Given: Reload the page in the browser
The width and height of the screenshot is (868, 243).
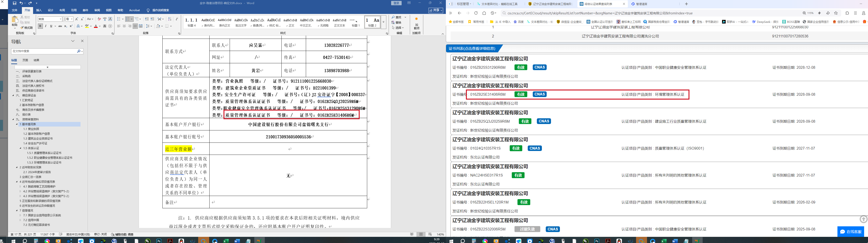Looking at the screenshot, I should (476, 13).
